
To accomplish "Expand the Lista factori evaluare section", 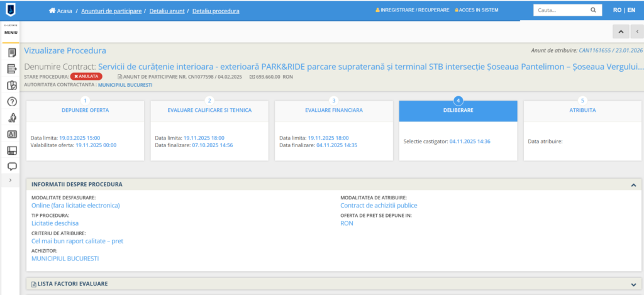I will pyautogui.click(x=633, y=284).
